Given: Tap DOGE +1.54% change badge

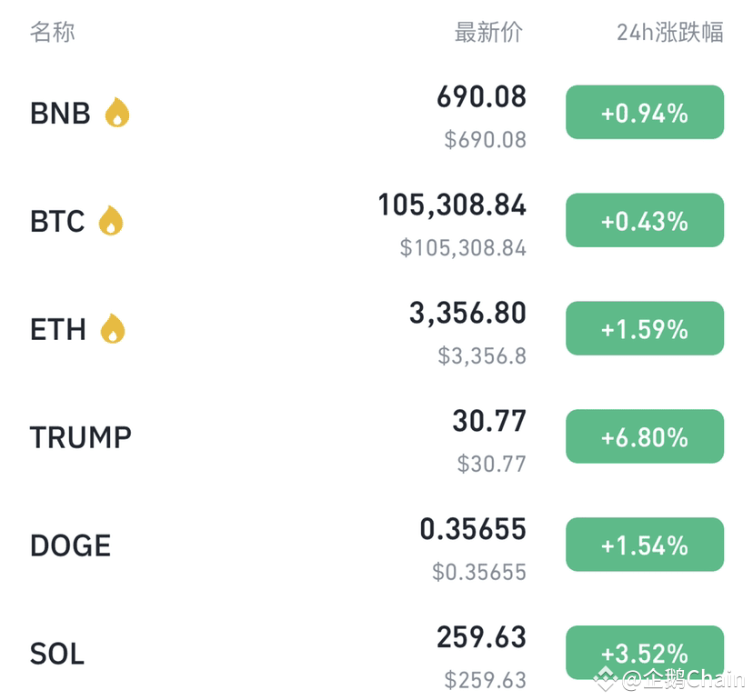Looking at the screenshot, I should 645,545.
